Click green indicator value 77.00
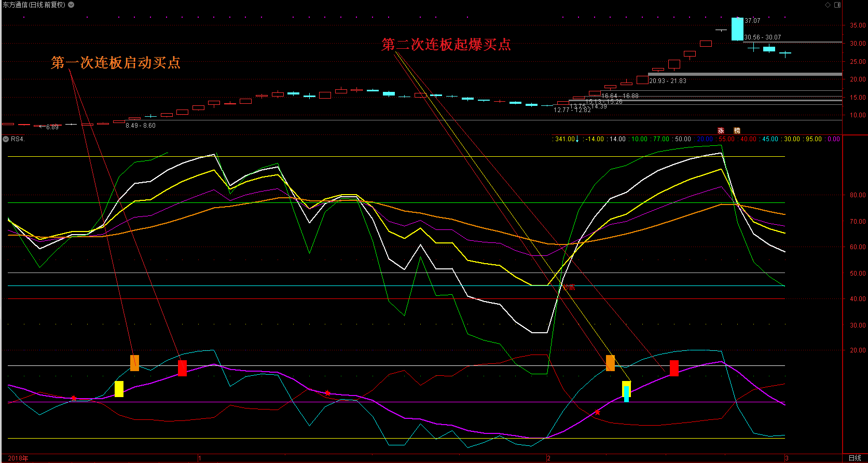 [661, 139]
